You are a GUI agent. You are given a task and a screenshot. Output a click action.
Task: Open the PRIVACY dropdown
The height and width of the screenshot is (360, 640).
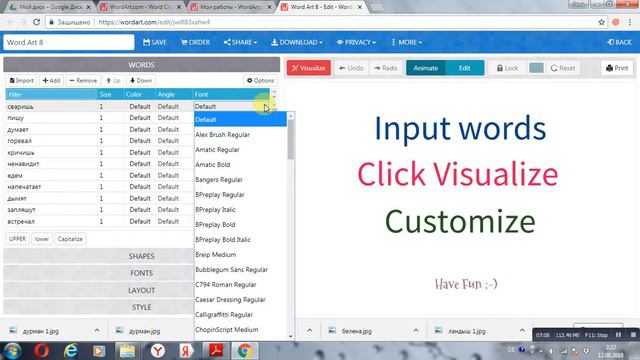(356, 42)
